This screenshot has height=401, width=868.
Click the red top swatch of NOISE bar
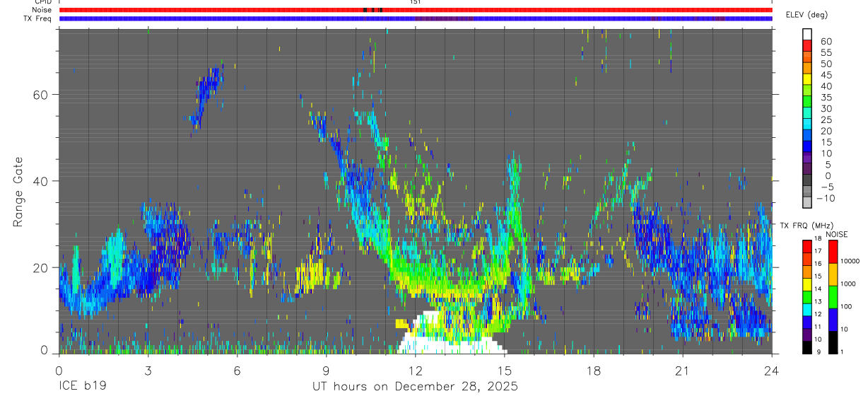833,252
